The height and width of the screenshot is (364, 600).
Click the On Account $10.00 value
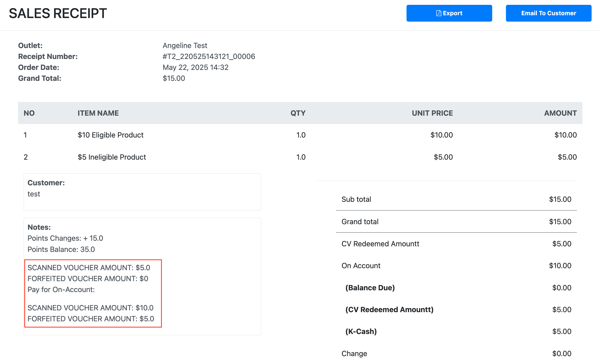point(560,266)
